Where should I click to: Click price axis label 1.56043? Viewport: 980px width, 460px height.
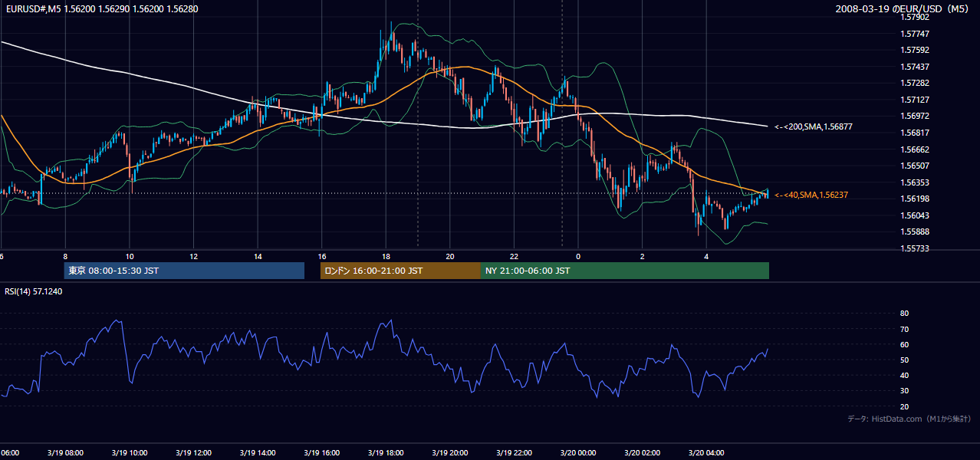pos(914,215)
